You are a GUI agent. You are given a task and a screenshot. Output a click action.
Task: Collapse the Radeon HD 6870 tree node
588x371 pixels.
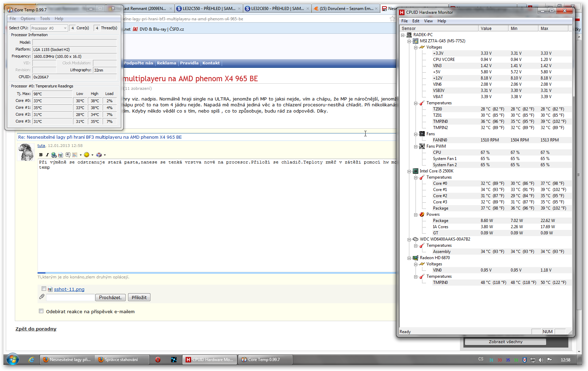click(409, 258)
